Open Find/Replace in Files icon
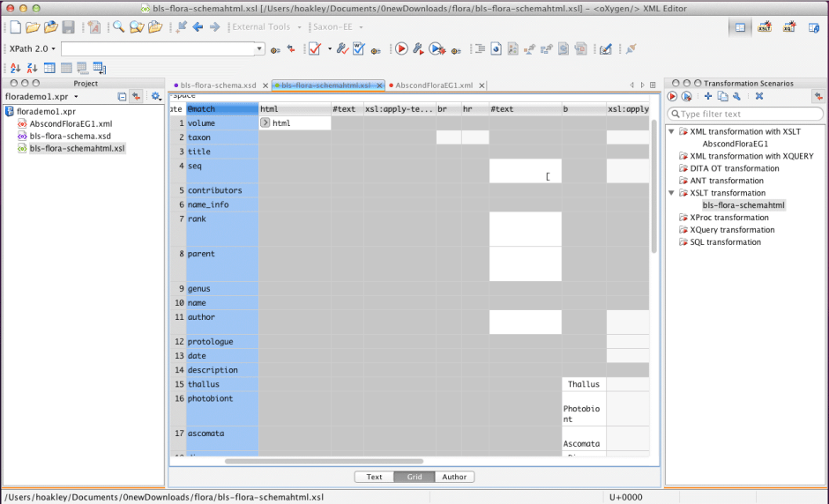829x504 pixels. pos(137,27)
